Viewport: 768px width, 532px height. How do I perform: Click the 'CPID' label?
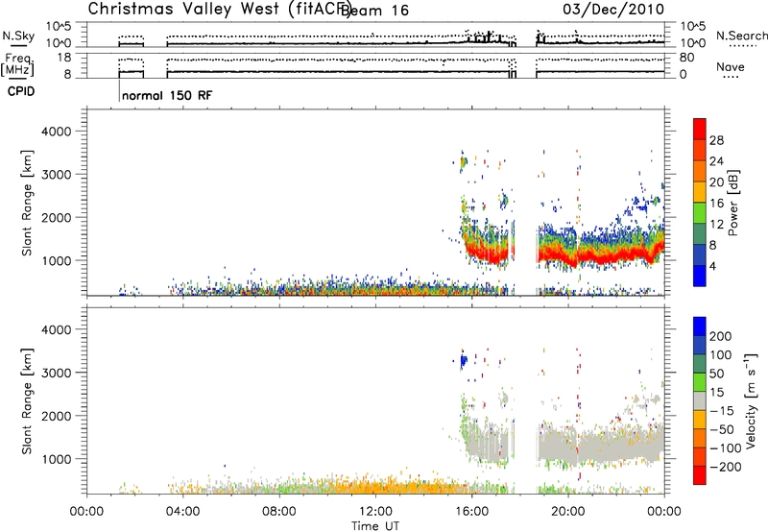click(21, 91)
